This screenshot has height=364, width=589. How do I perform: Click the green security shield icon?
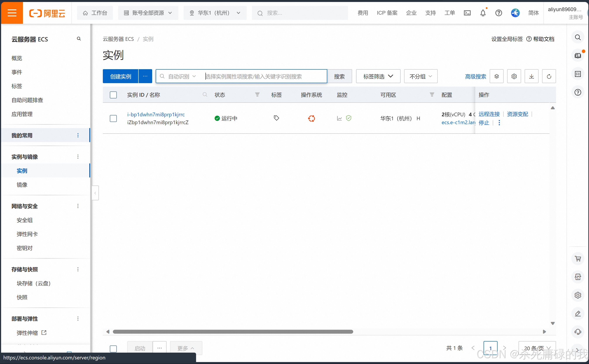[x=349, y=118]
